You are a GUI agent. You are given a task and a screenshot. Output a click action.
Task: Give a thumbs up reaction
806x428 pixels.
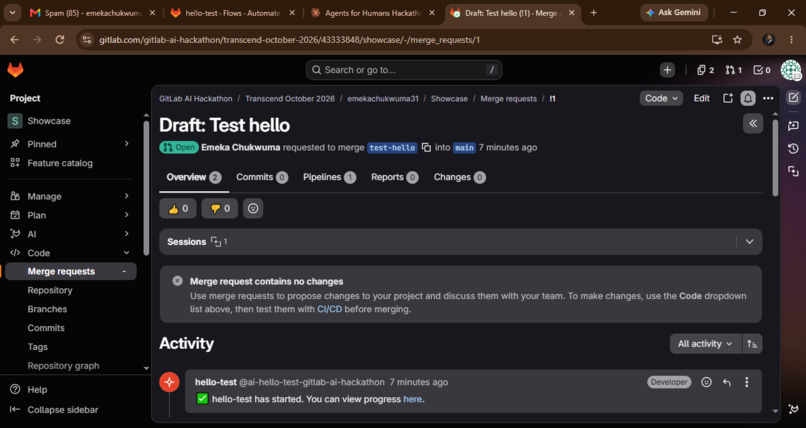[x=178, y=209]
